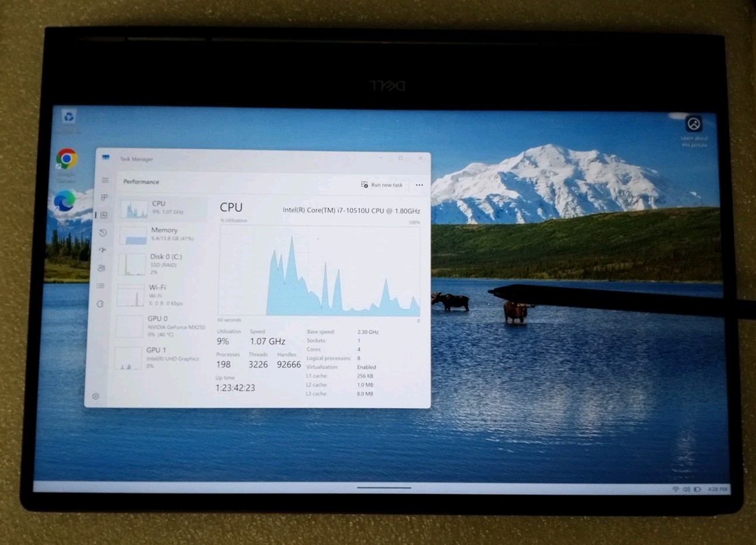Screen dimensions: 756x545
Task: Click the Performance page heading
Action: coord(141,182)
